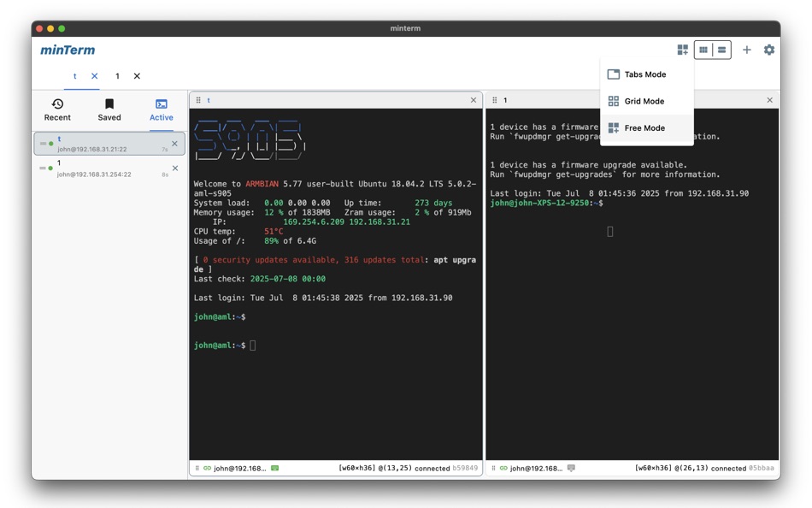Disconnect sidebar session 1 with its X

click(175, 168)
